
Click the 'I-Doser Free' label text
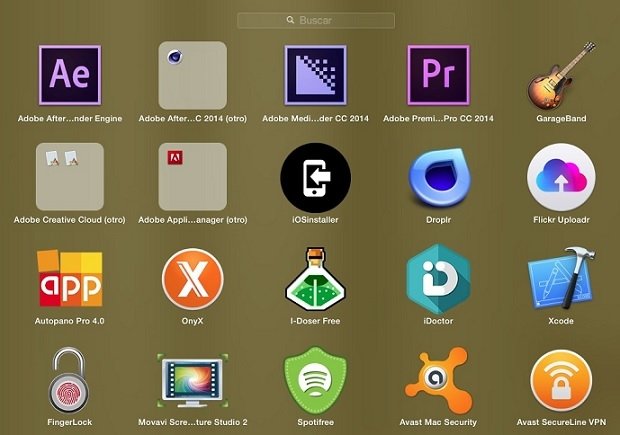tap(315, 321)
